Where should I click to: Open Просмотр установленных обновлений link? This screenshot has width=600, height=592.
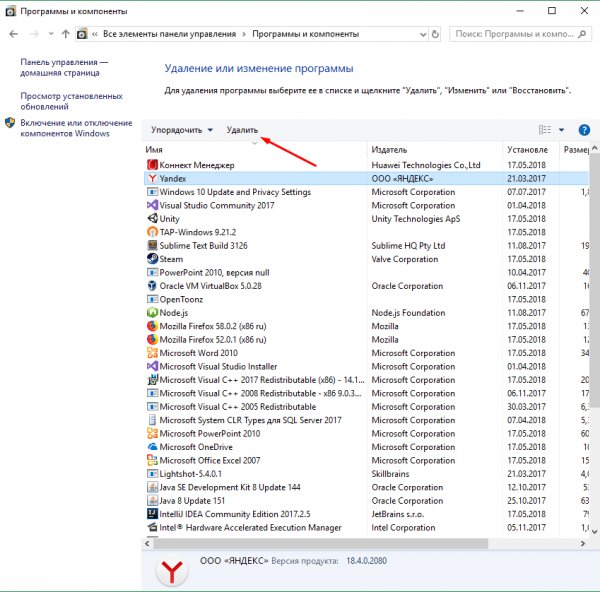coord(71,101)
